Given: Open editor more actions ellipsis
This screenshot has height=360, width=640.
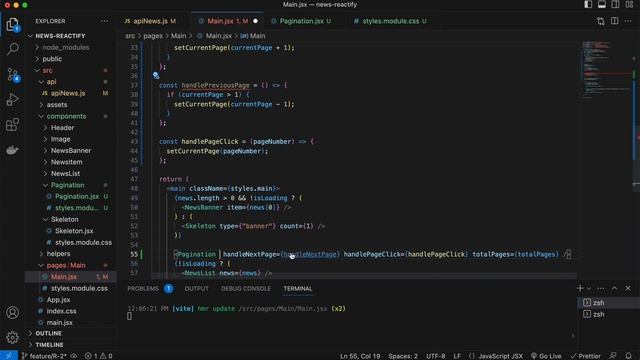Looking at the screenshot, I should tap(628, 21).
